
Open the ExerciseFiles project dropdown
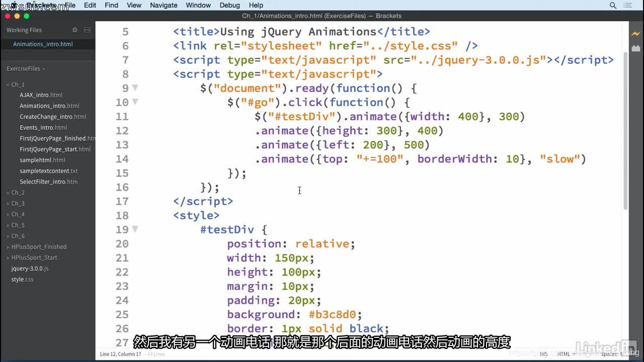click(26, 69)
